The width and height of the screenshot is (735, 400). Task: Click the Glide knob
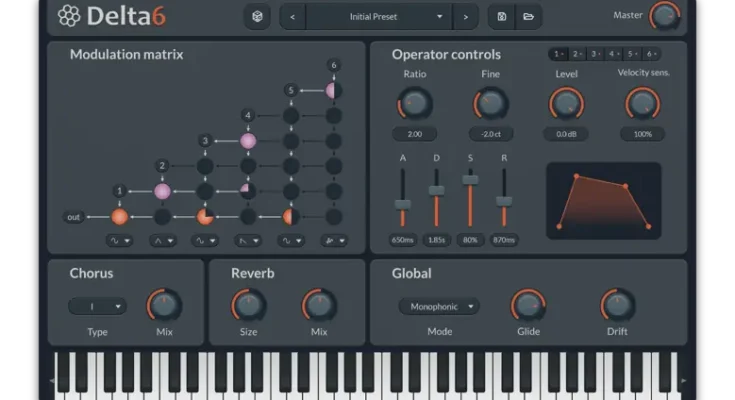click(528, 306)
